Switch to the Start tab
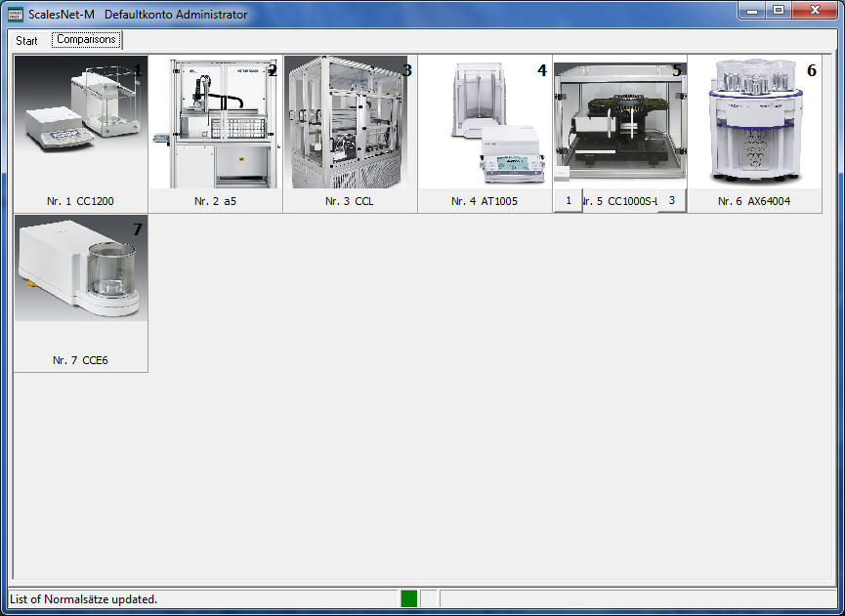The width and height of the screenshot is (845, 616). click(27, 41)
